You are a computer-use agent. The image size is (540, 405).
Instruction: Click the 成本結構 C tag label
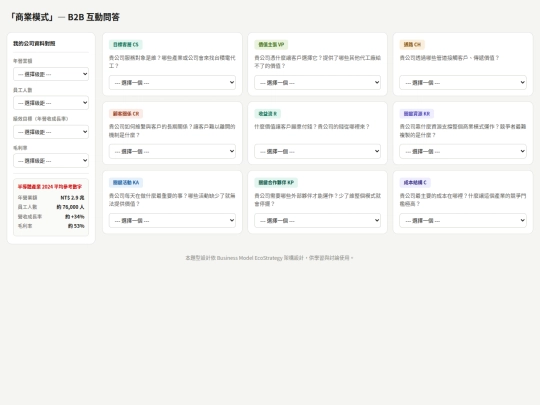(415, 183)
